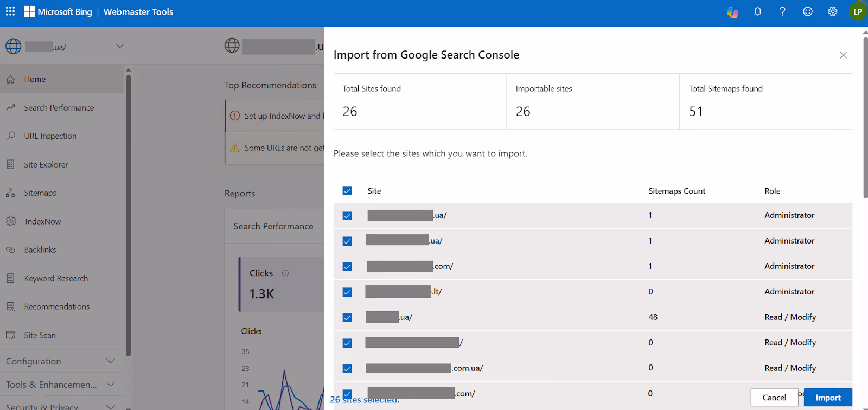The image size is (868, 410).
Task: Click the Import button
Action: pos(828,398)
